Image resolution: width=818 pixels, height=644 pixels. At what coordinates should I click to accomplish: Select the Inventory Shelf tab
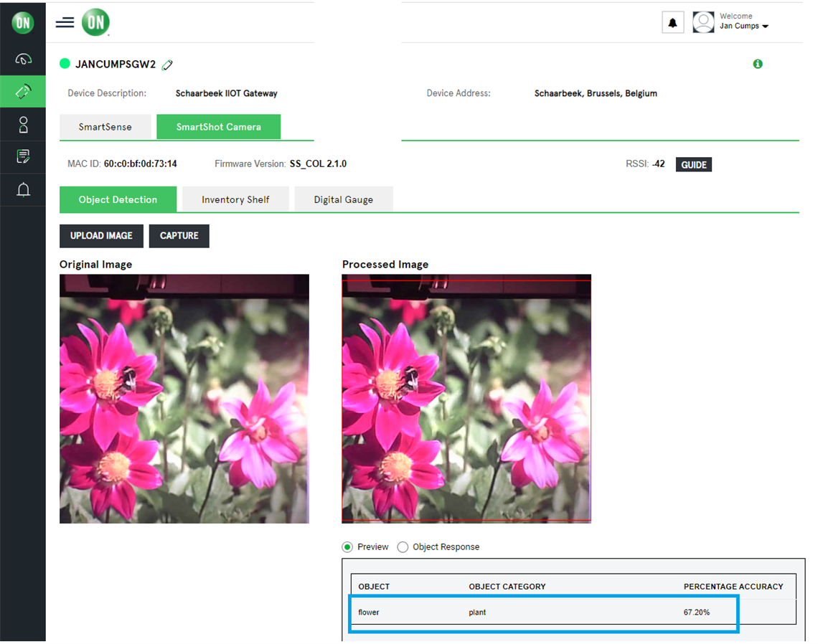pos(235,199)
